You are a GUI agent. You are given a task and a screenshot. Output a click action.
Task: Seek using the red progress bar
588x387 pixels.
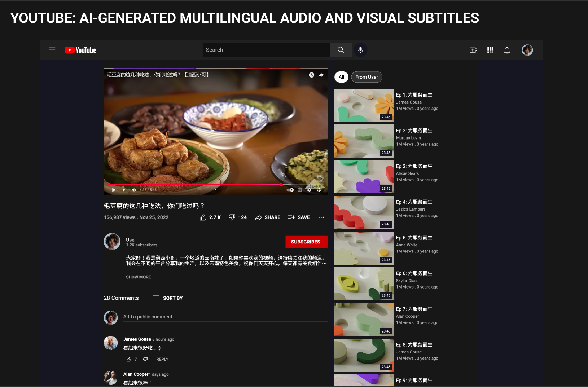tap(216, 185)
